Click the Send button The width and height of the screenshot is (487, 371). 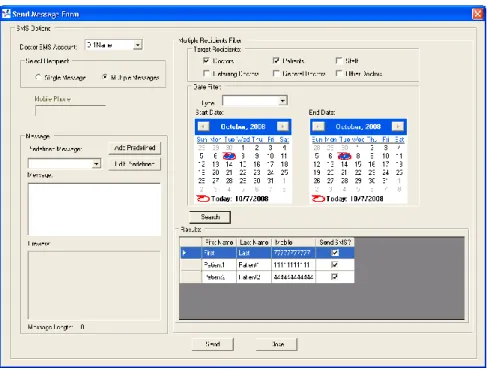tap(213, 344)
